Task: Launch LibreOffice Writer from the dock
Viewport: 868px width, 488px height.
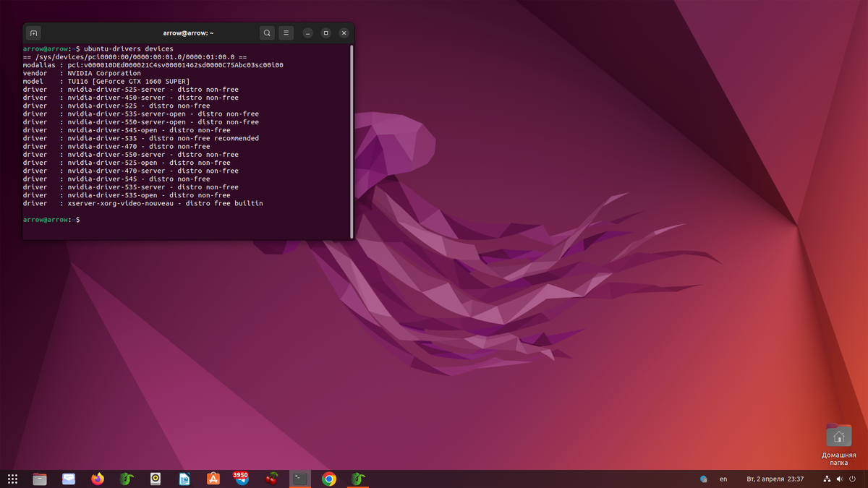Action: pos(184,479)
